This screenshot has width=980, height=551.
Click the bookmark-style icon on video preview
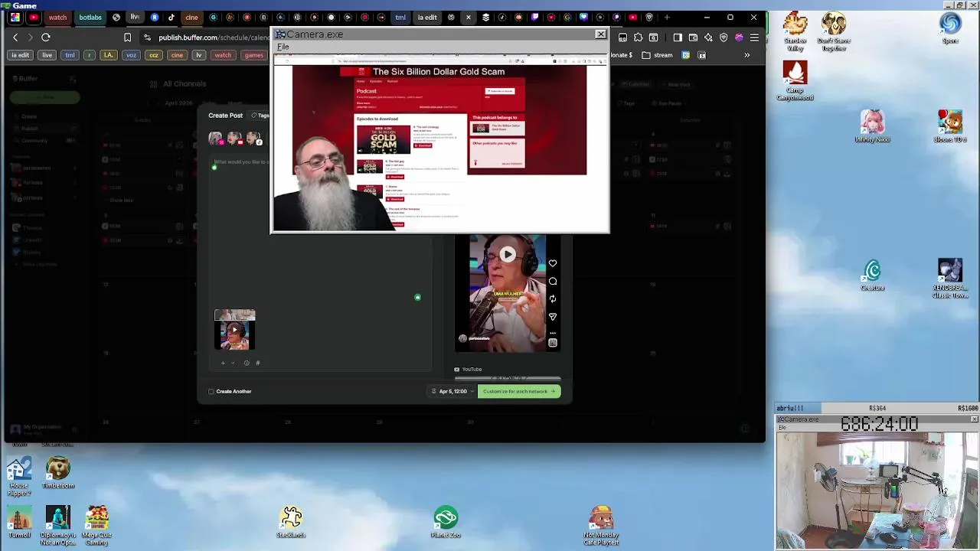tap(553, 343)
